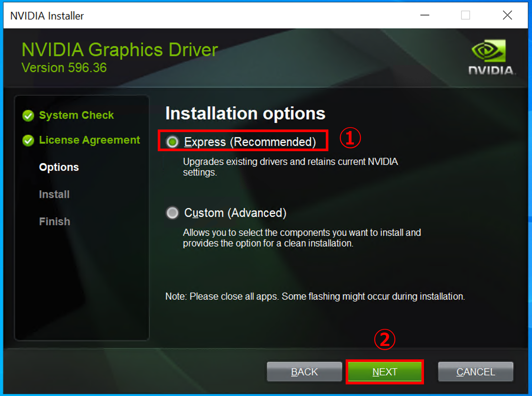Click the License Agreement green checkmark icon
The width and height of the screenshot is (532, 396).
click(28, 140)
